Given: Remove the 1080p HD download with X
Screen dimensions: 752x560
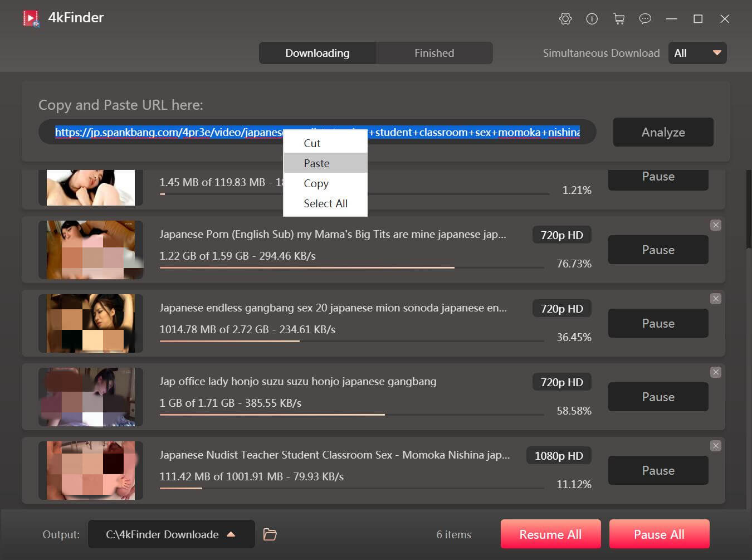Looking at the screenshot, I should 716,446.
